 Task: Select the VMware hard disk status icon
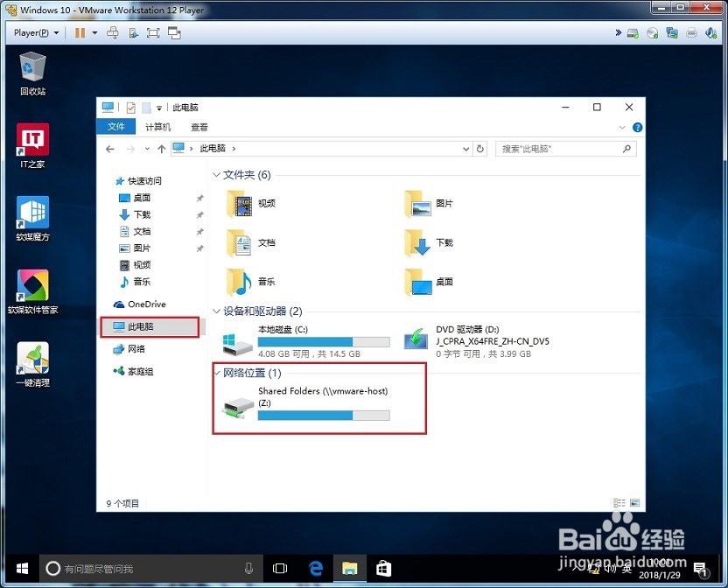point(632,32)
